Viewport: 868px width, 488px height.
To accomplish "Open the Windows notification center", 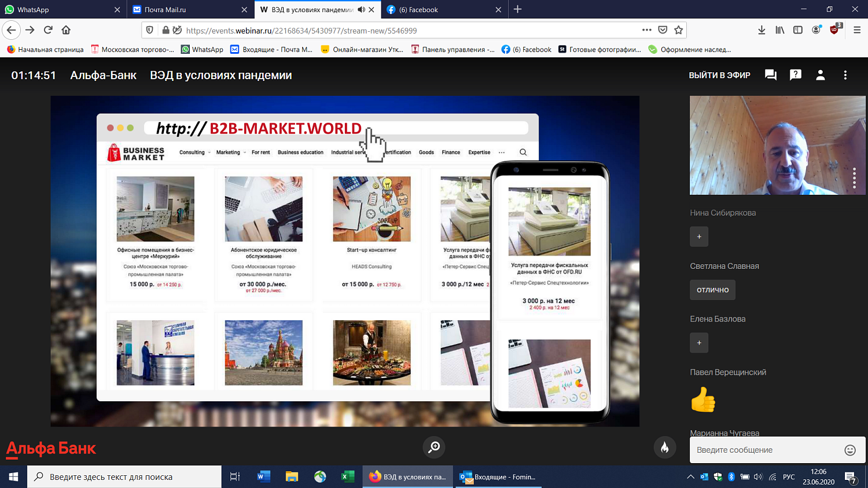I will pyautogui.click(x=851, y=478).
